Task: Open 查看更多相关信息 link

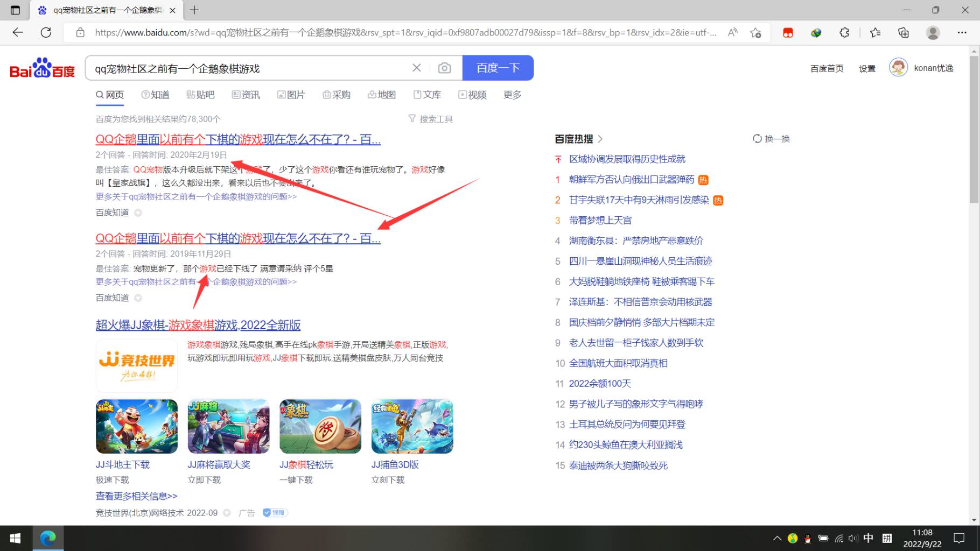Action: coord(137,496)
